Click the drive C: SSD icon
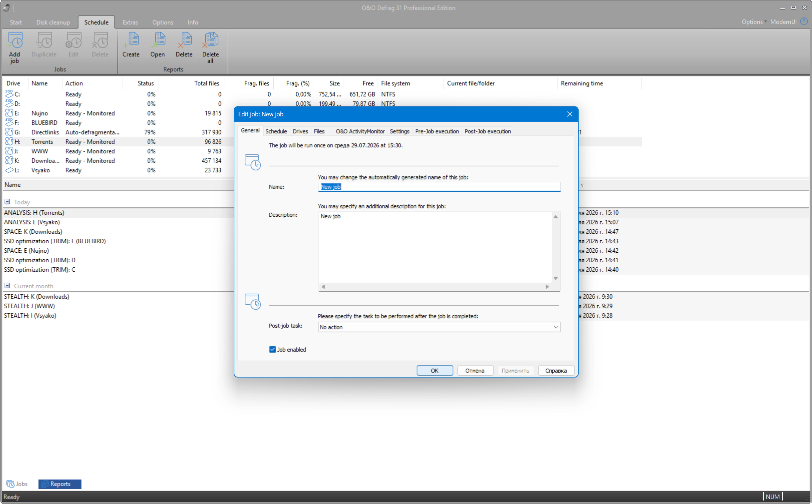This screenshot has width=812, height=504. tap(9, 94)
